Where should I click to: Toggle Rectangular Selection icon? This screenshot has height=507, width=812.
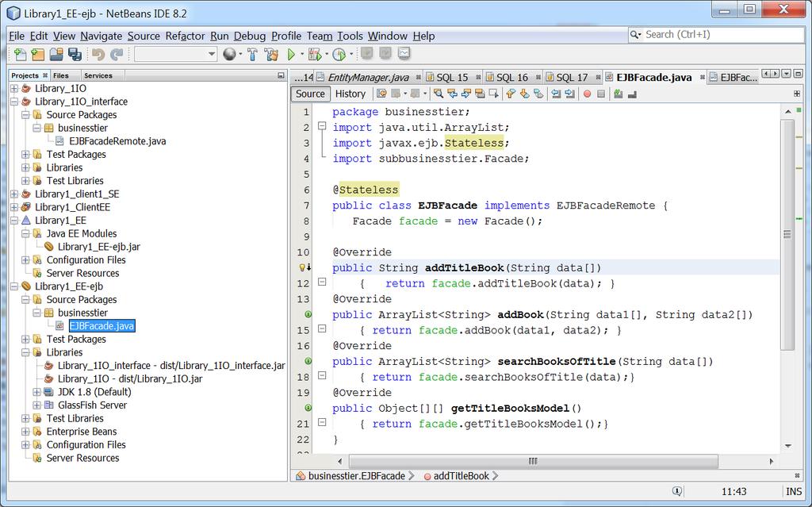pos(493,94)
